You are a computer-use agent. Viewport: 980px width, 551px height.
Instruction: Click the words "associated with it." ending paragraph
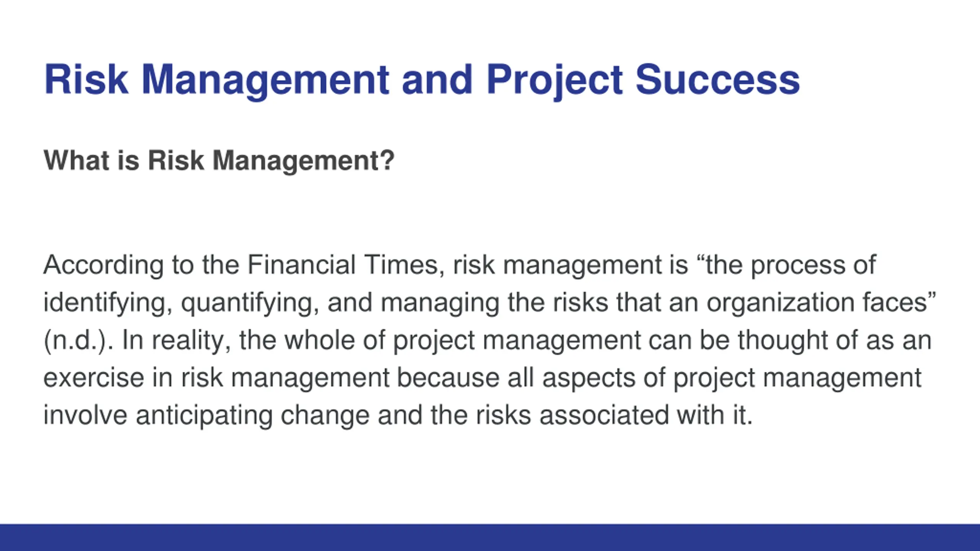pos(646,416)
